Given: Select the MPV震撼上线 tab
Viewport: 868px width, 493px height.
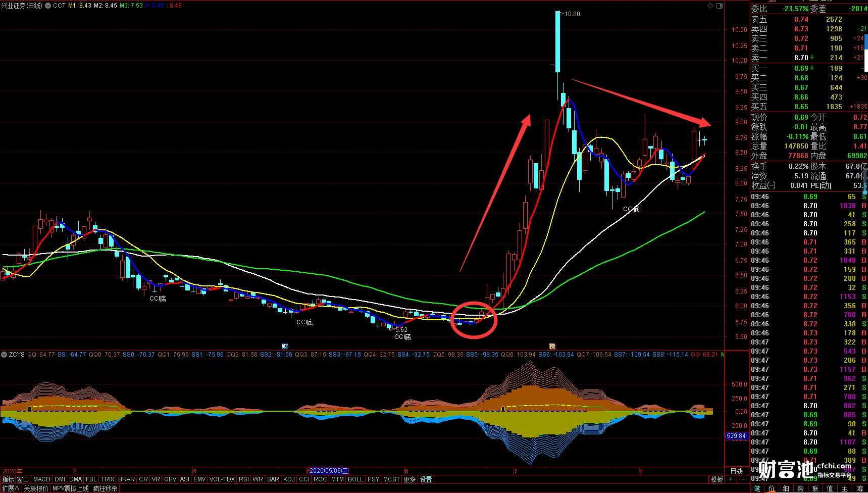Looking at the screenshot, I should 71,488.
